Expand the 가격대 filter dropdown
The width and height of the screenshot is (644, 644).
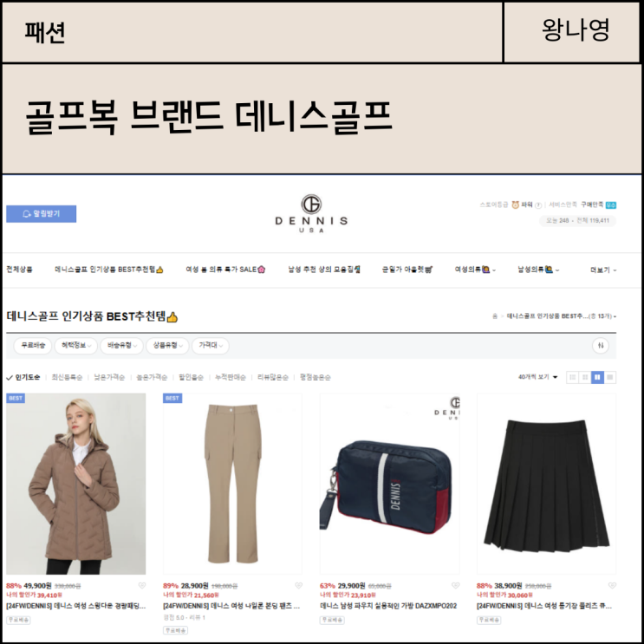point(211,346)
